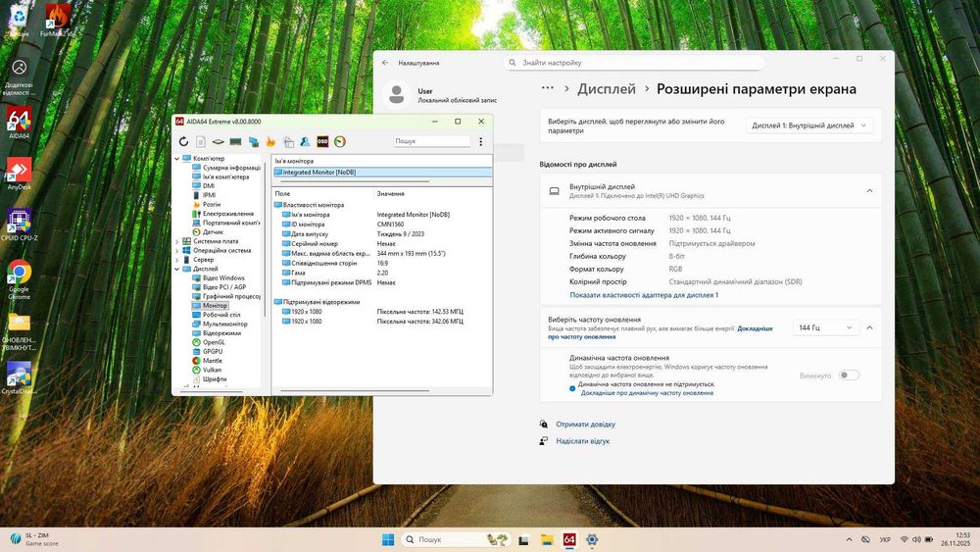Viewport: 980px width, 552px height.
Task: Open the Settings gear on the taskbar
Action: click(x=592, y=539)
